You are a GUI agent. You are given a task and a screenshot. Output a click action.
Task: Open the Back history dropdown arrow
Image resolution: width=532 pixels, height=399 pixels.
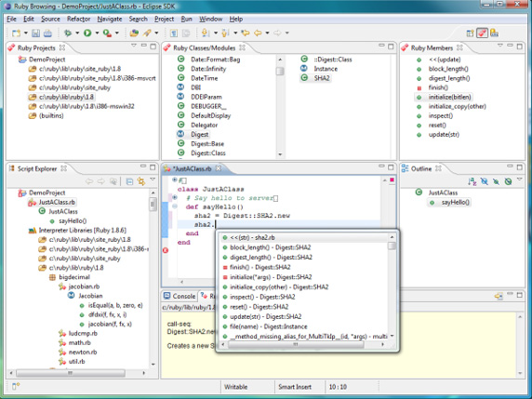(x=267, y=33)
